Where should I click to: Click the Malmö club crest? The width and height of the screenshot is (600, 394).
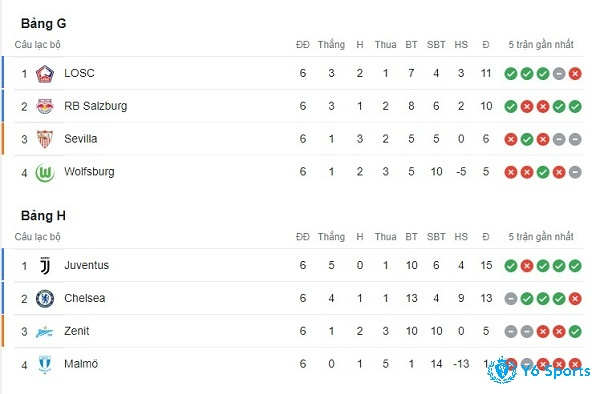tap(45, 364)
